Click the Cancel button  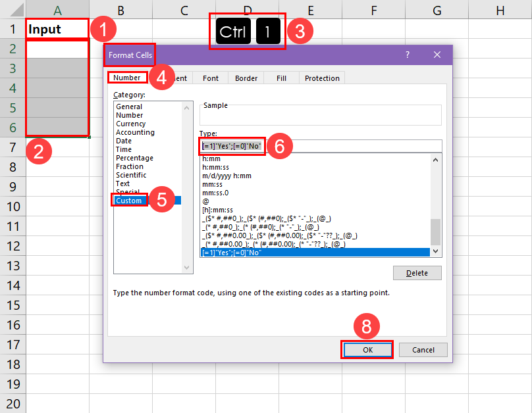(x=423, y=350)
